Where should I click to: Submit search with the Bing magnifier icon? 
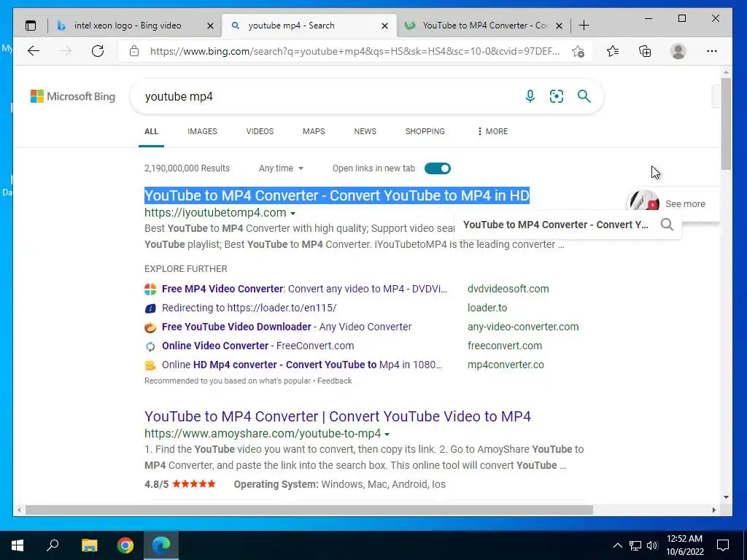[x=584, y=96]
